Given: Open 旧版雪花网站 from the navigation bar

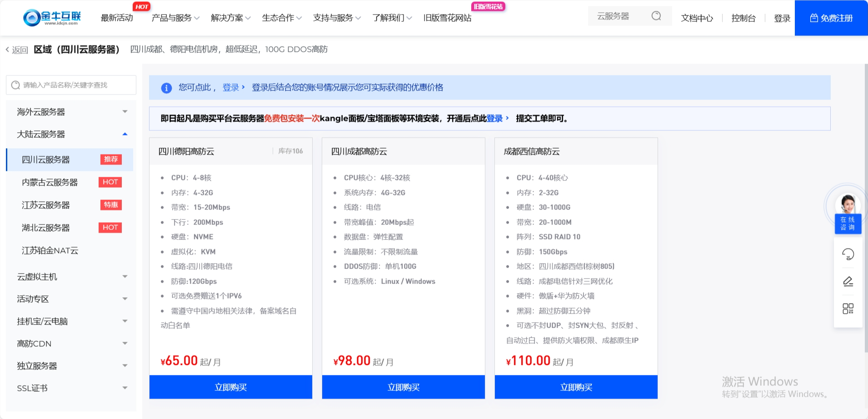Looking at the screenshot, I should [448, 18].
